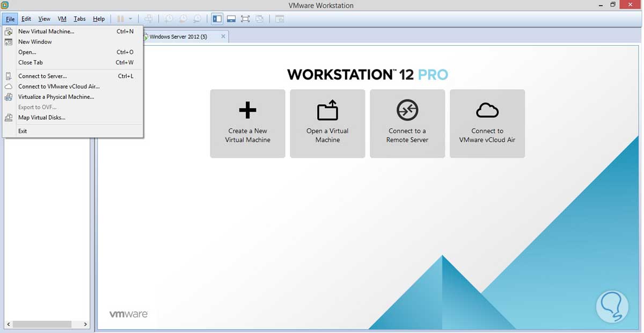Open the power options dropdown arrow beside pause
This screenshot has width=644, height=333.
point(130,19)
